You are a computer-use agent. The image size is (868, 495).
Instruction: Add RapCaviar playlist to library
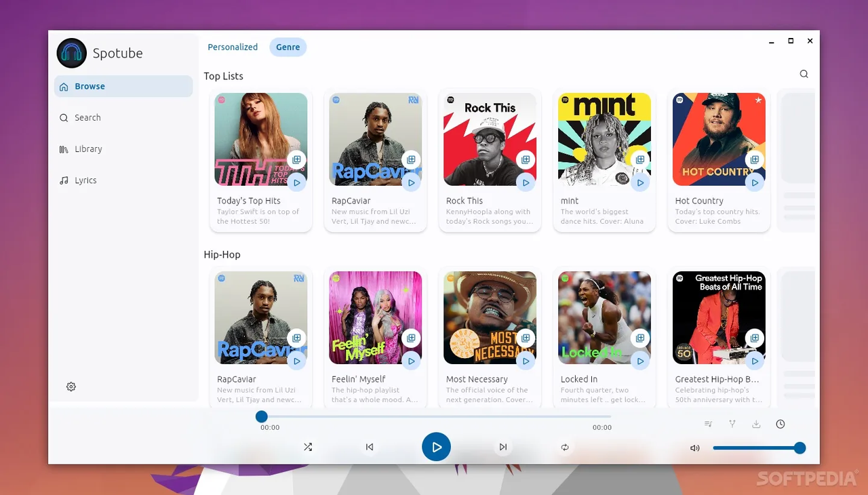[411, 159]
